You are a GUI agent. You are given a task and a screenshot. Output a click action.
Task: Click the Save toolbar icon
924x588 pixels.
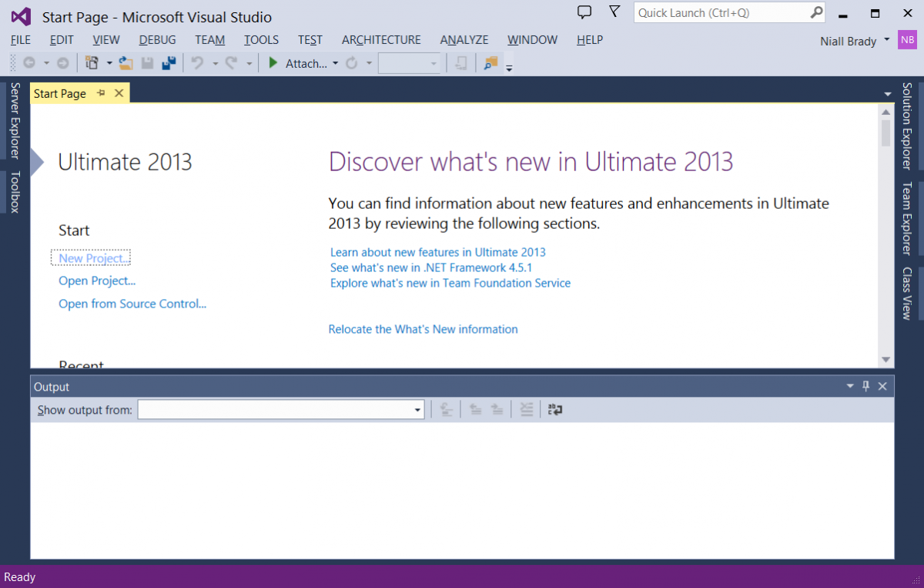coord(147,63)
